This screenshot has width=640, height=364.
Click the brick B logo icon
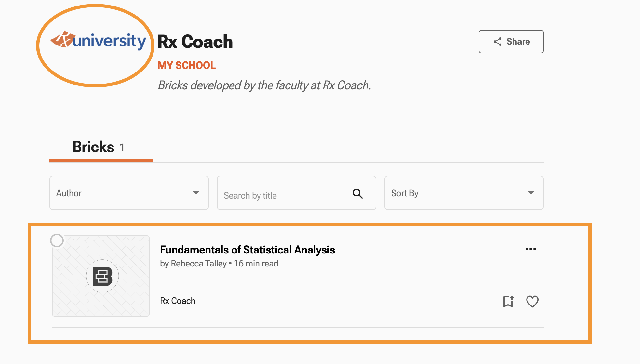(x=102, y=276)
